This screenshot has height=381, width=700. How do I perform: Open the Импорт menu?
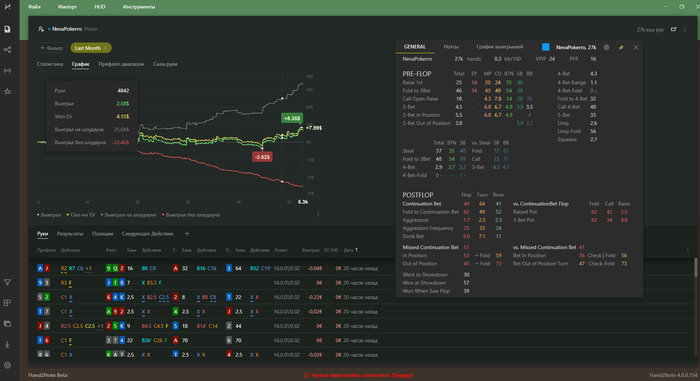pos(67,7)
